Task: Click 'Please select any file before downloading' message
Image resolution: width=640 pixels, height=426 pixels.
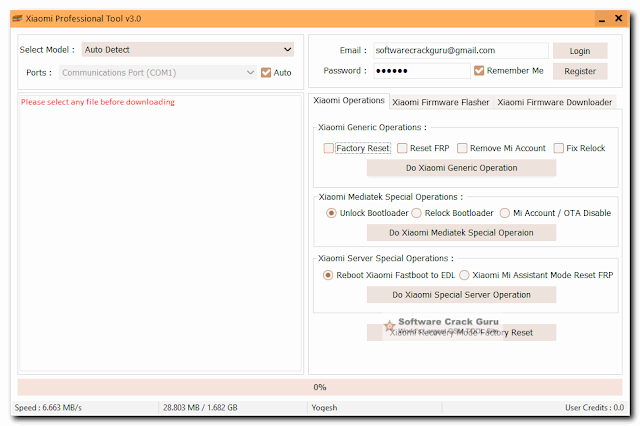Action: click(98, 102)
